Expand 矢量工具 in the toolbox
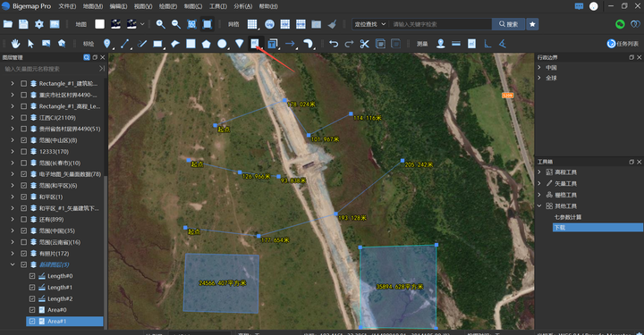Screen dimensions: 644x335 coord(539,183)
